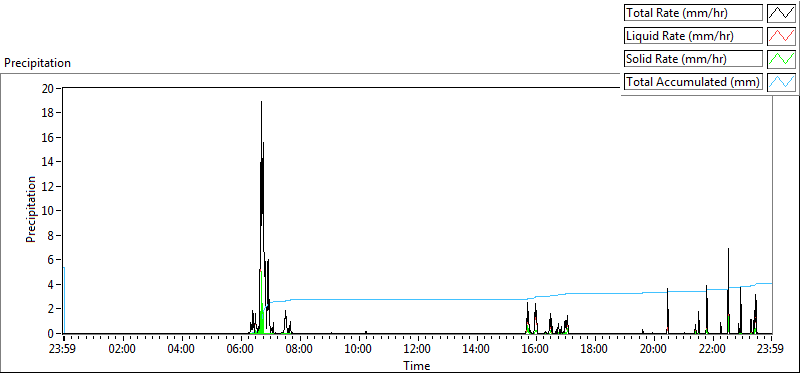Select the Total Accumulated (mm) legend label
This screenshot has width=800, height=373.
click(x=693, y=81)
